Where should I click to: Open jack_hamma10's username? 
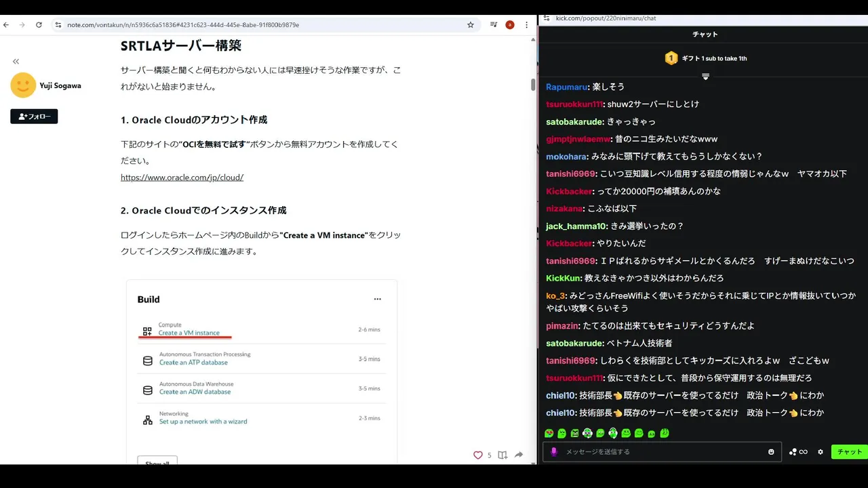576,226
